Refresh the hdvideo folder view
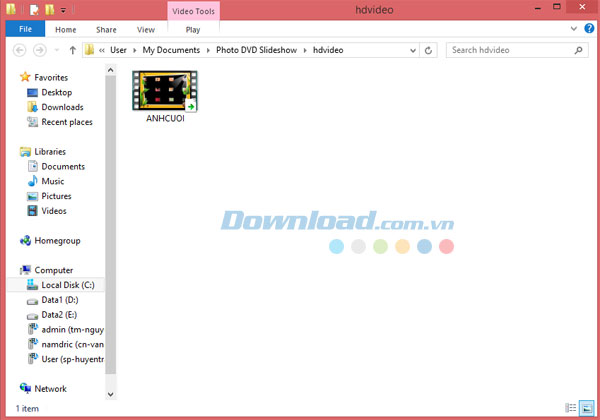 (429, 50)
